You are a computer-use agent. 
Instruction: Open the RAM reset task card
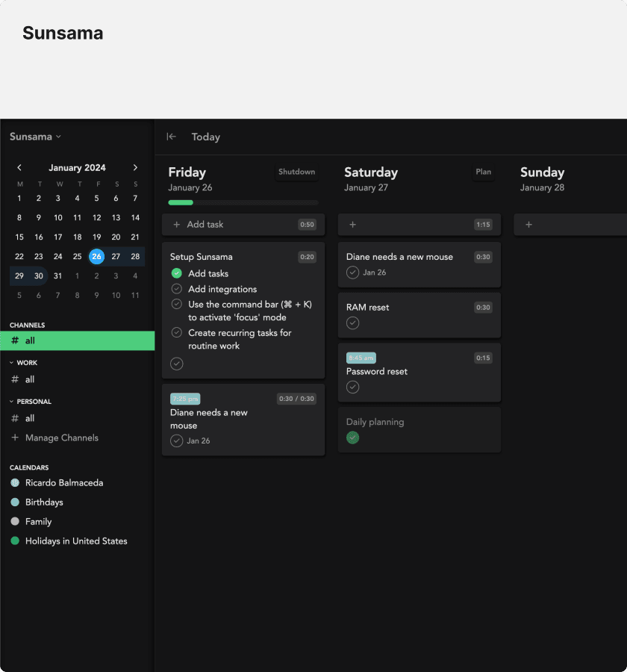click(419, 315)
